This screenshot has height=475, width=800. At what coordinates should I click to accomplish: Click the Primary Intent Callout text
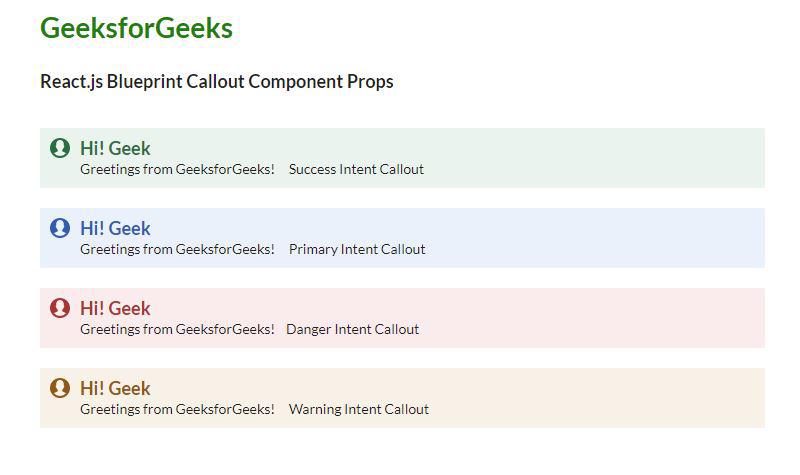click(357, 250)
